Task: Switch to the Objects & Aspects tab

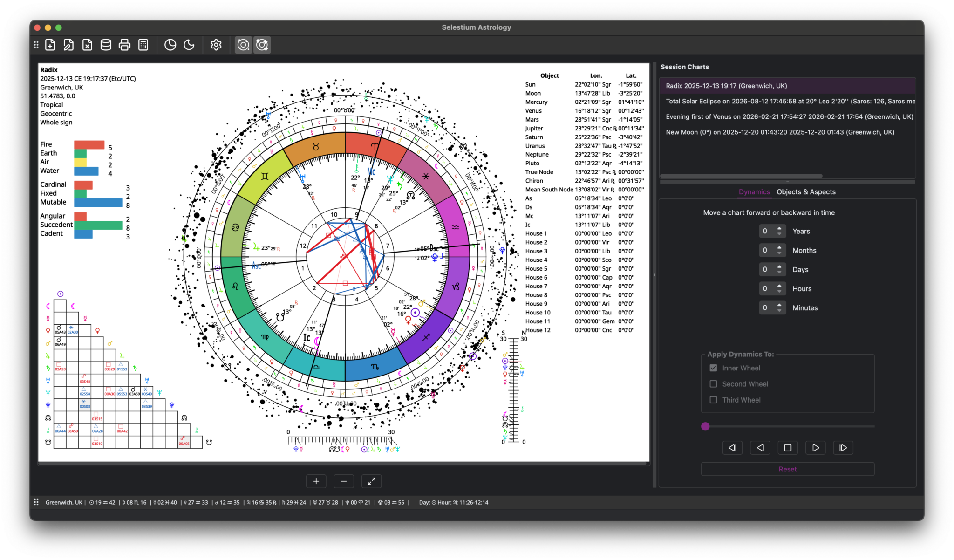Action: pos(806,191)
